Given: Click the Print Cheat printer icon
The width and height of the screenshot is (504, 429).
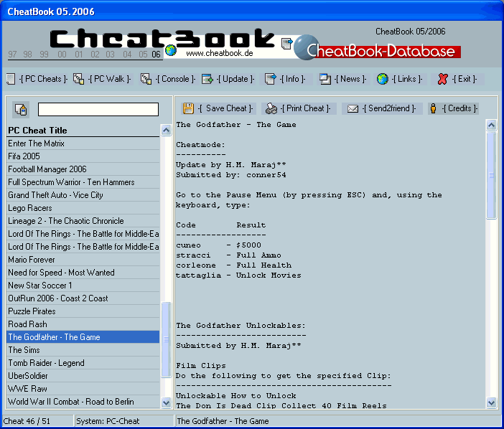Looking at the screenshot, I should [x=271, y=108].
